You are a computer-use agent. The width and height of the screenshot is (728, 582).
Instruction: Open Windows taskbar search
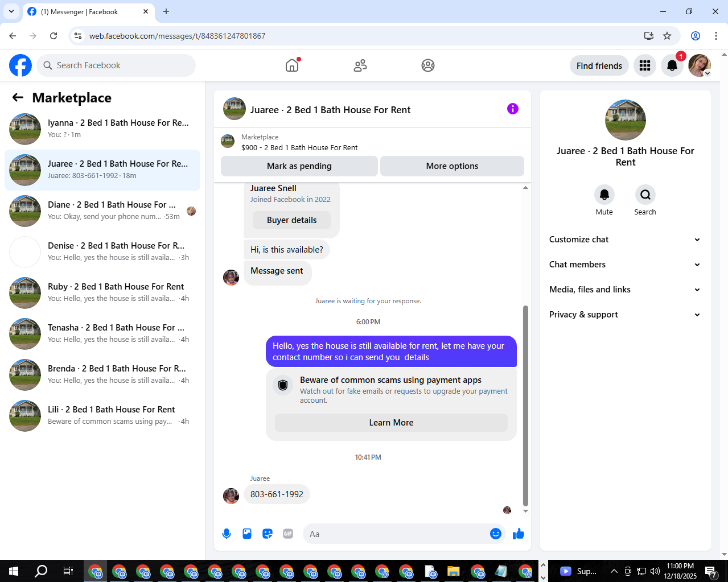click(x=41, y=571)
